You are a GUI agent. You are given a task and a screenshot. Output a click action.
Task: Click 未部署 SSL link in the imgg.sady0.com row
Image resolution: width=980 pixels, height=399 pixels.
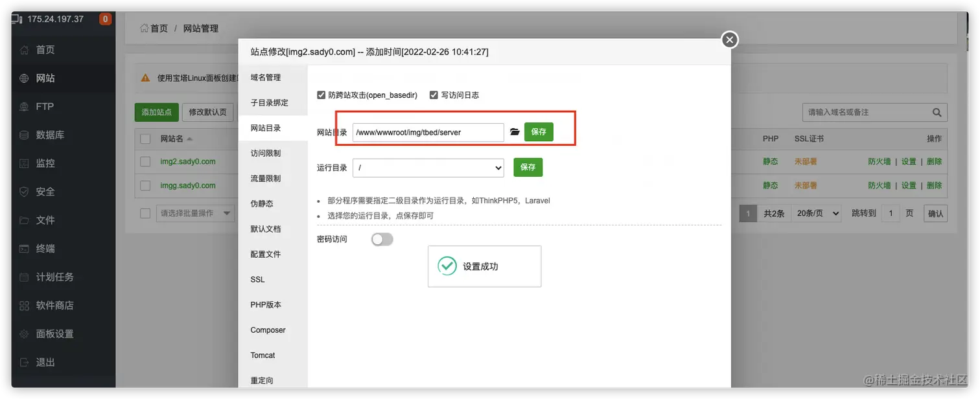click(x=806, y=186)
